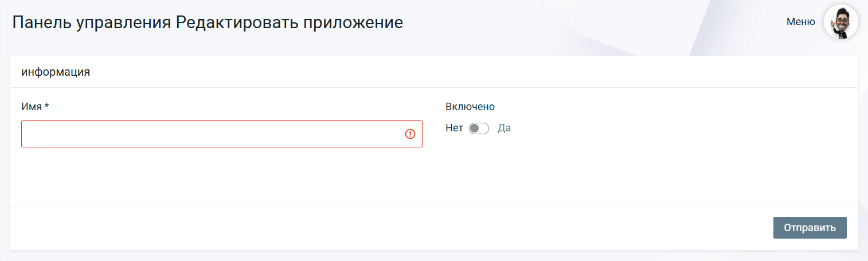
Task: Open the Меню link in header
Action: pyautogui.click(x=800, y=22)
